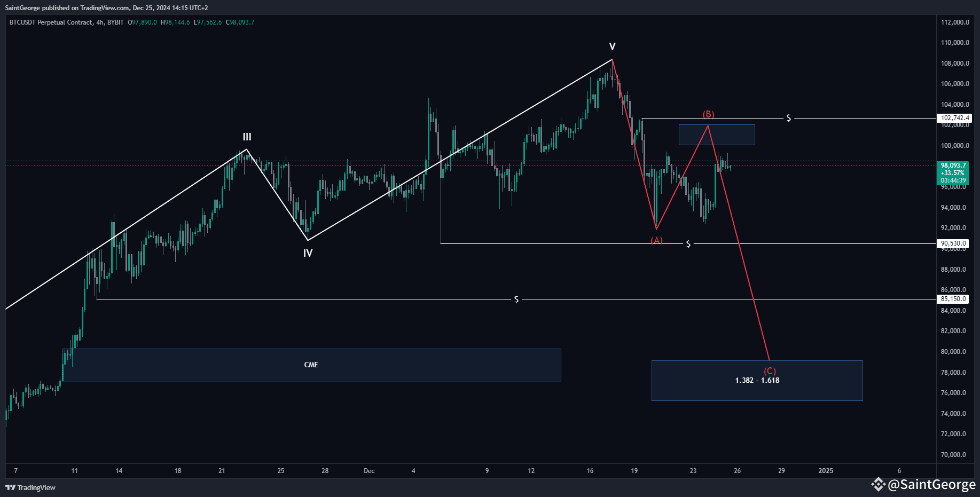Click the 90,530.0 price label

click(953, 243)
